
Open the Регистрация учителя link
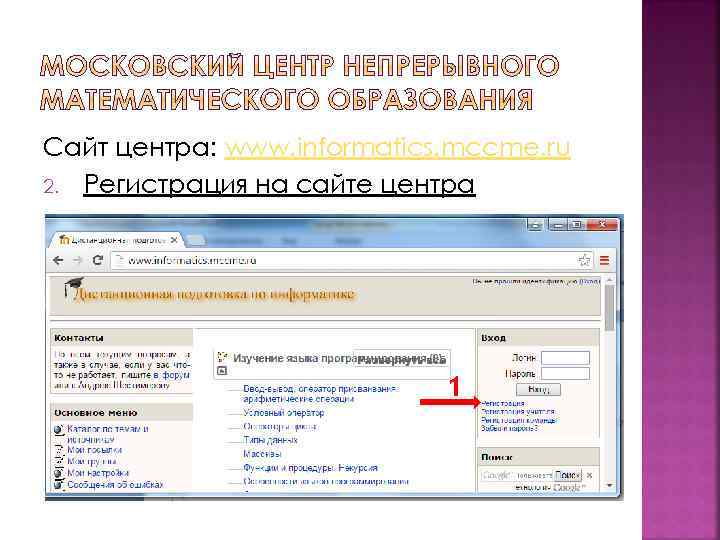[x=518, y=412]
